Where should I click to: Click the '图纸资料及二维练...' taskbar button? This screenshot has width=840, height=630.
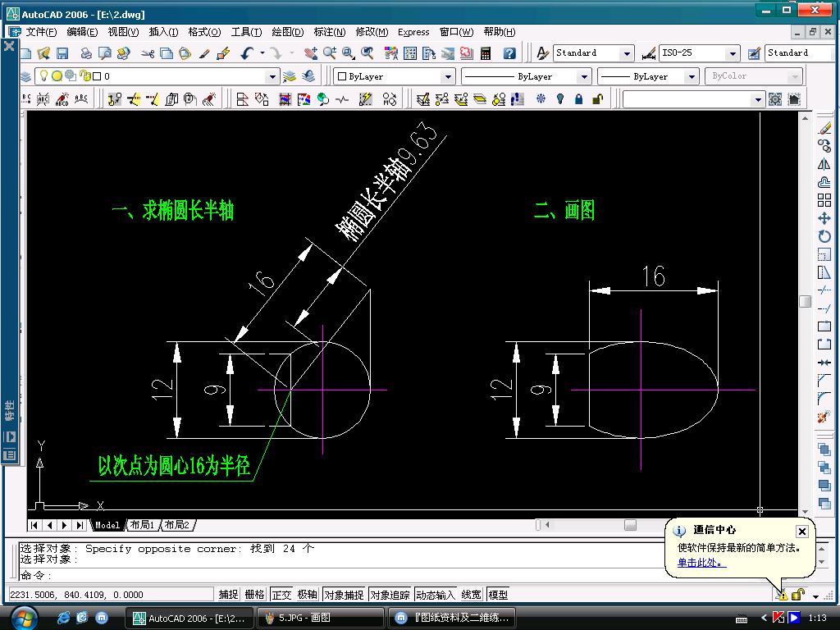tap(451, 618)
